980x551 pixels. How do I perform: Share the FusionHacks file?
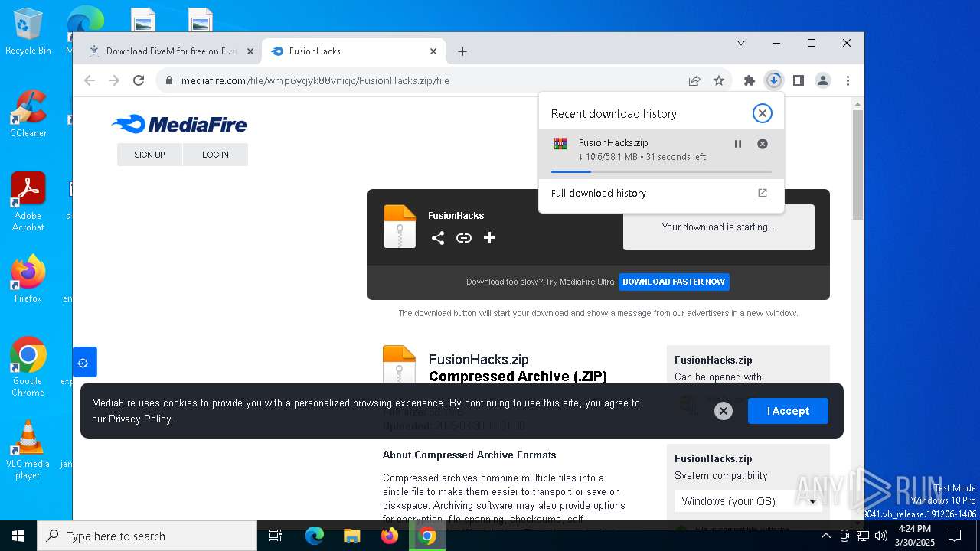click(438, 238)
